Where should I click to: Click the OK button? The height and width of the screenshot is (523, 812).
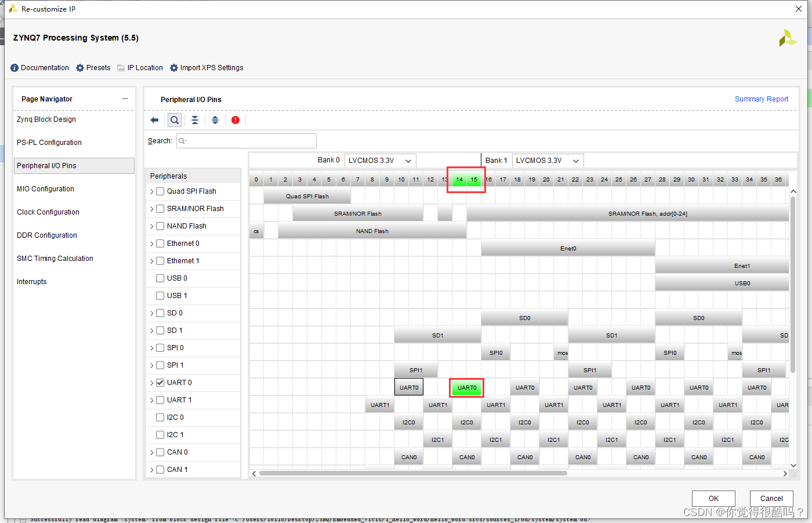pyautogui.click(x=713, y=499)
